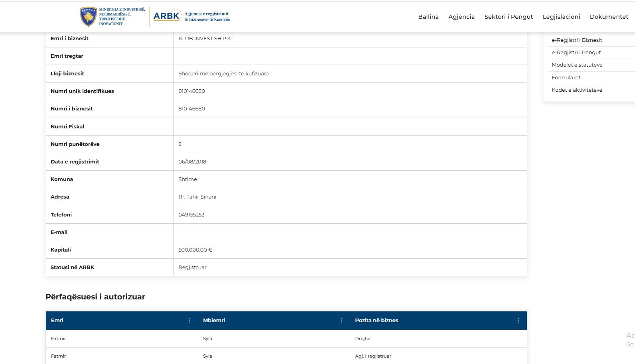635x364 pixels.
Task: Click the Agj. I regjistruar position cell
Action: pos(373,356)
